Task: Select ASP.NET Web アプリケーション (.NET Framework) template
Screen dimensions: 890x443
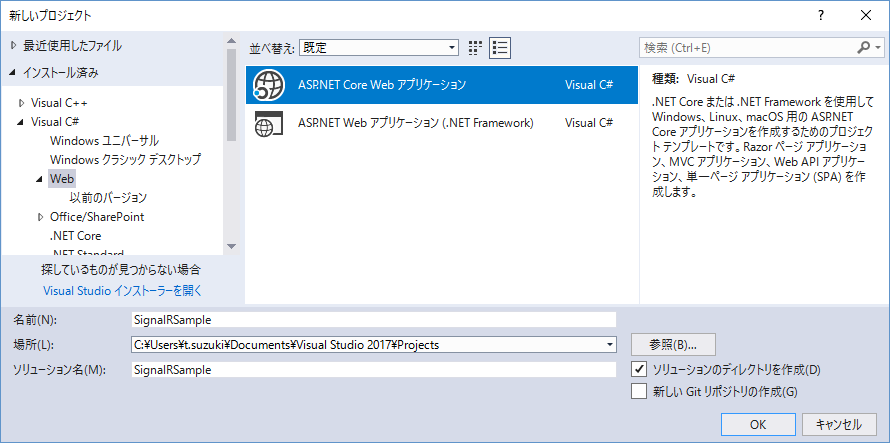Action: tap(442, 123)
